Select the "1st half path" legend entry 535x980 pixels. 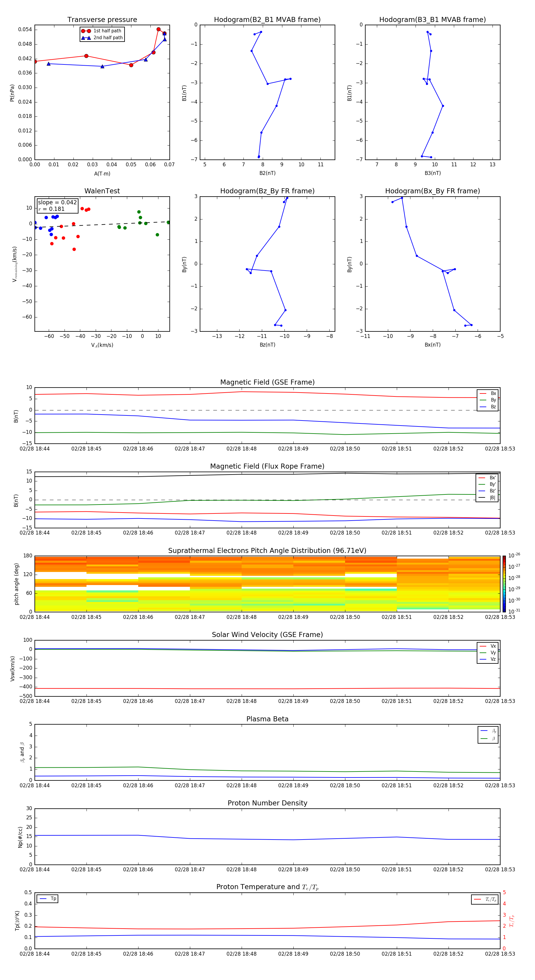pyautogui.click(x=101, y=31)
